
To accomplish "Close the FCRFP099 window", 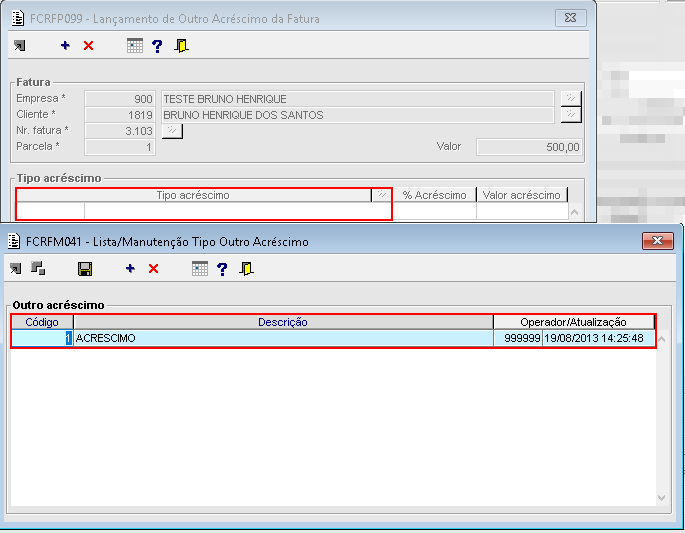I will (x=571, y=18).
